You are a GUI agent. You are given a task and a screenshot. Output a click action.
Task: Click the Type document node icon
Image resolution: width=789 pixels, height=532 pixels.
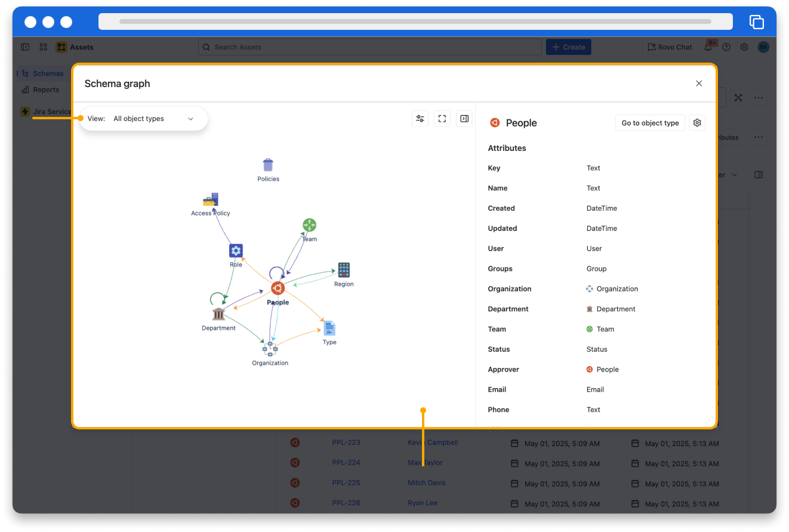tap(329, 328)
